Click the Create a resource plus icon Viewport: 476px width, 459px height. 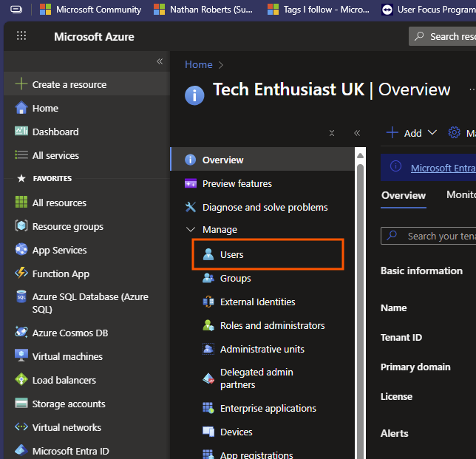click(x=21, y=84)
